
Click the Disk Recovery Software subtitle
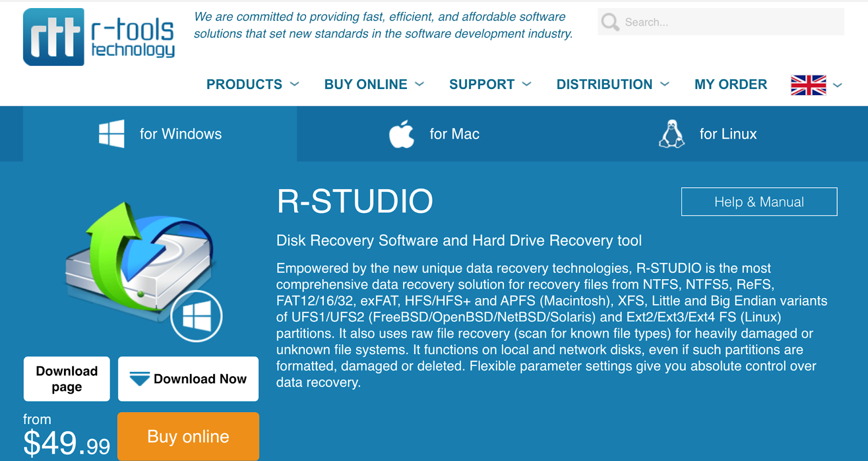pyautogui.click(x=459, y=241)
